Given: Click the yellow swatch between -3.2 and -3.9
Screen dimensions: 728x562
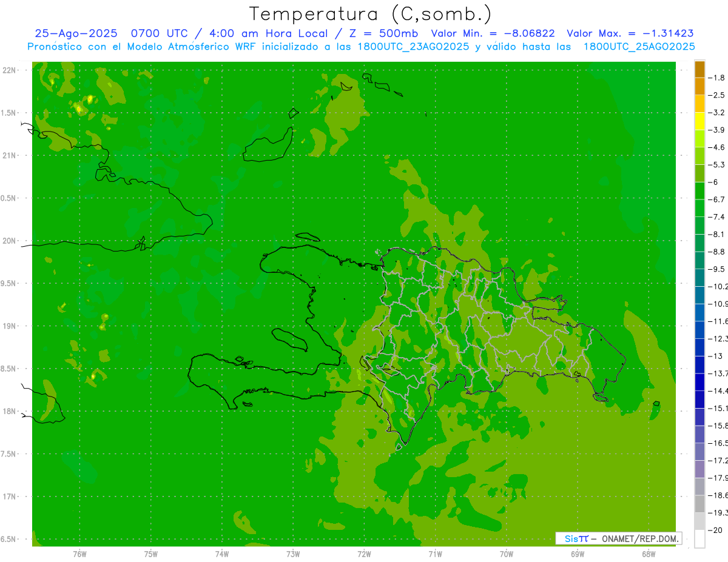Looking at the screenshot, I should (699, 121).
